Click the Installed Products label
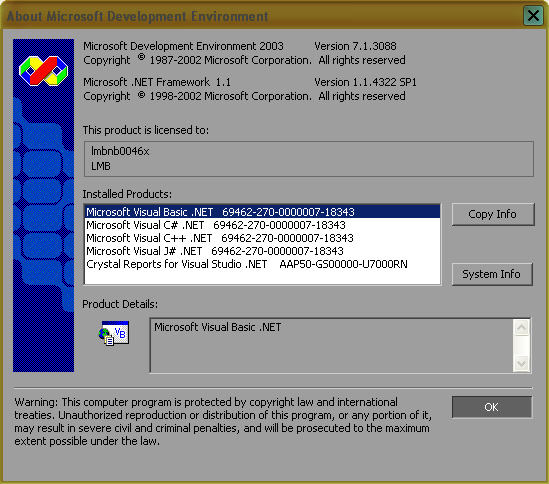 point(127,194)
